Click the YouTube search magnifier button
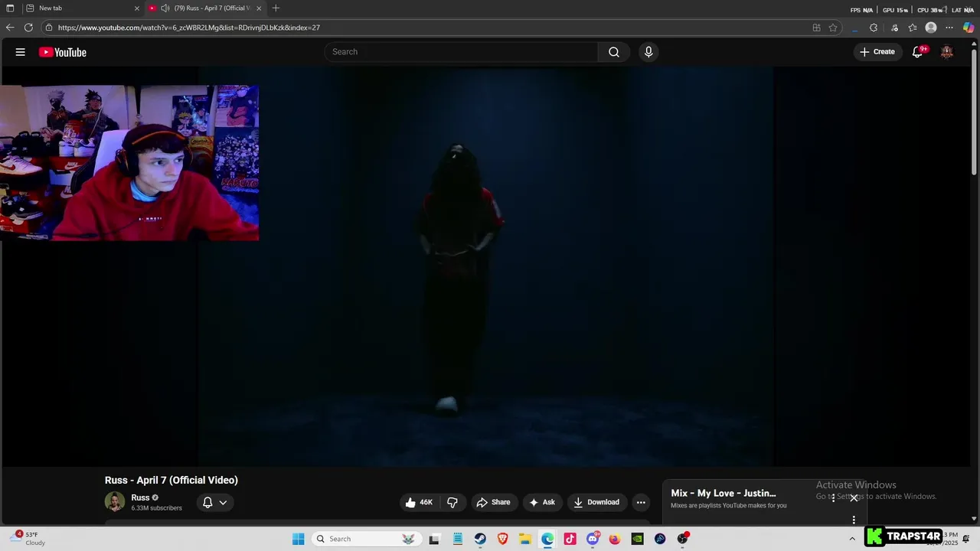The image size is (980, 551). tap(614, 52)
